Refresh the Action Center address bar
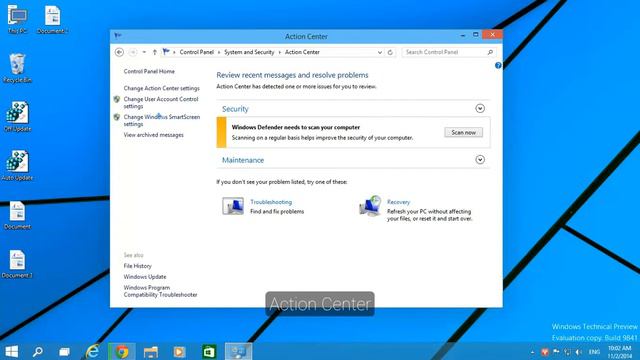The height and width of the screenshot is (360, 640). [x=390, y=52]
